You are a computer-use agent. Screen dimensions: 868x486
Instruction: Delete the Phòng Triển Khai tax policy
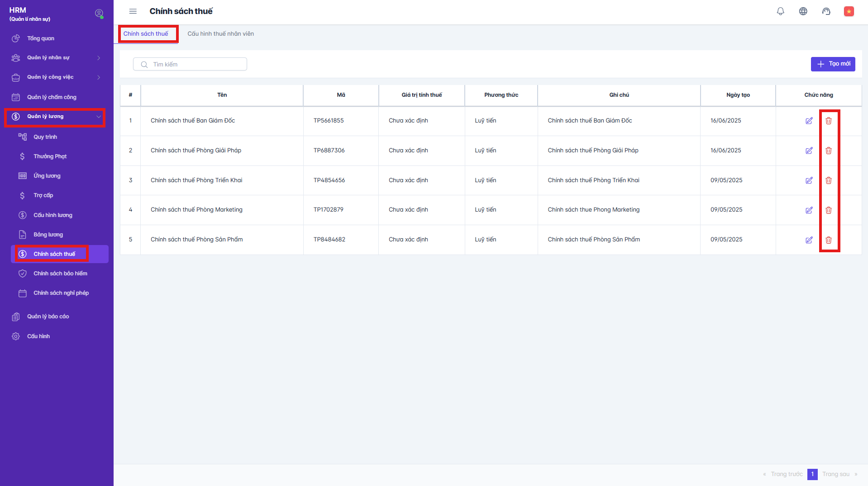click(828, 180)
